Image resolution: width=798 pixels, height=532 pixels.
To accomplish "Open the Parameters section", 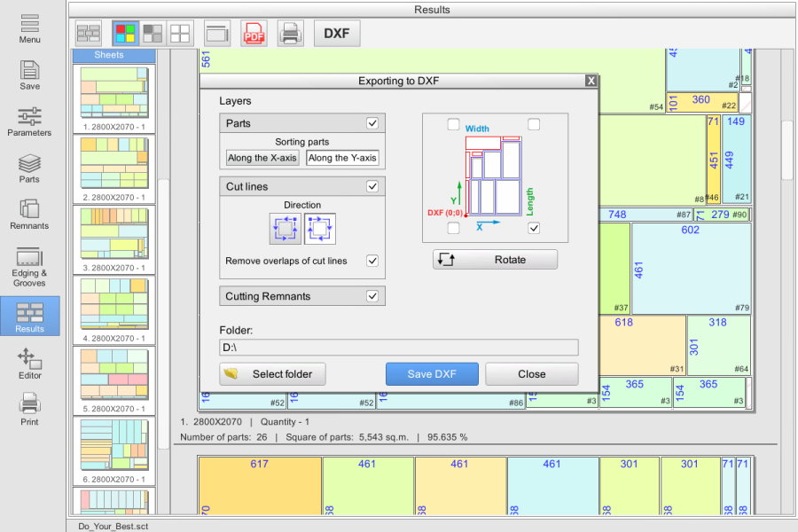I will click(x=29, y=122).
